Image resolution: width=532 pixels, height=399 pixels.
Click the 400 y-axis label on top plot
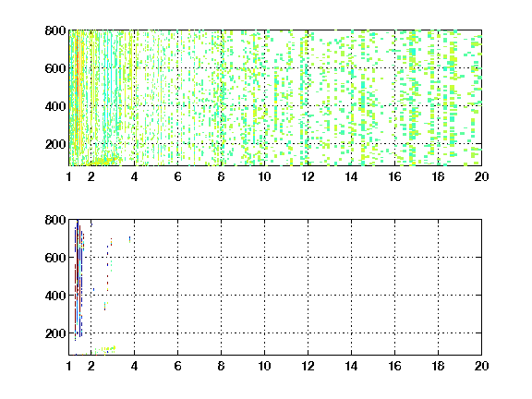pyautogui.click(x=55, y=106)
